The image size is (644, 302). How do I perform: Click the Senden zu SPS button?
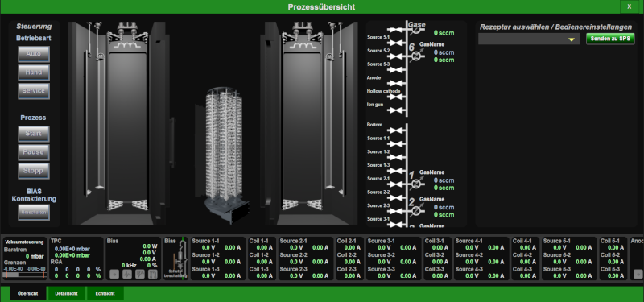click(610, 39)
